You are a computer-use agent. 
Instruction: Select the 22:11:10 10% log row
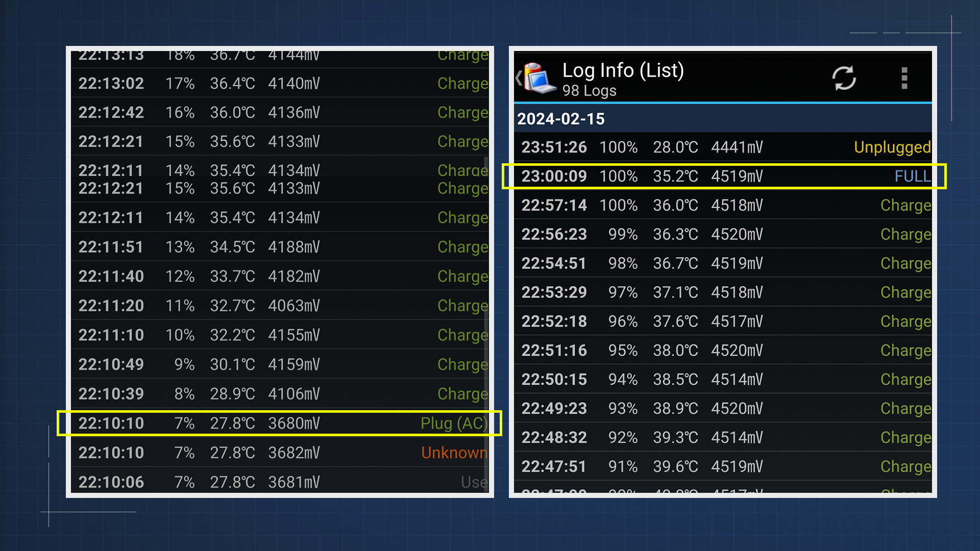click(280, 335)
